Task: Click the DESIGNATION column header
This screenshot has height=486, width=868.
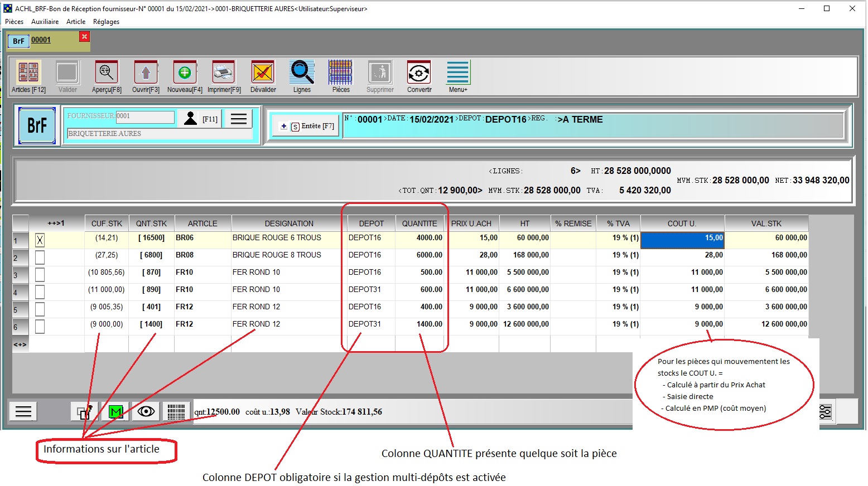Action: [289, 223]
